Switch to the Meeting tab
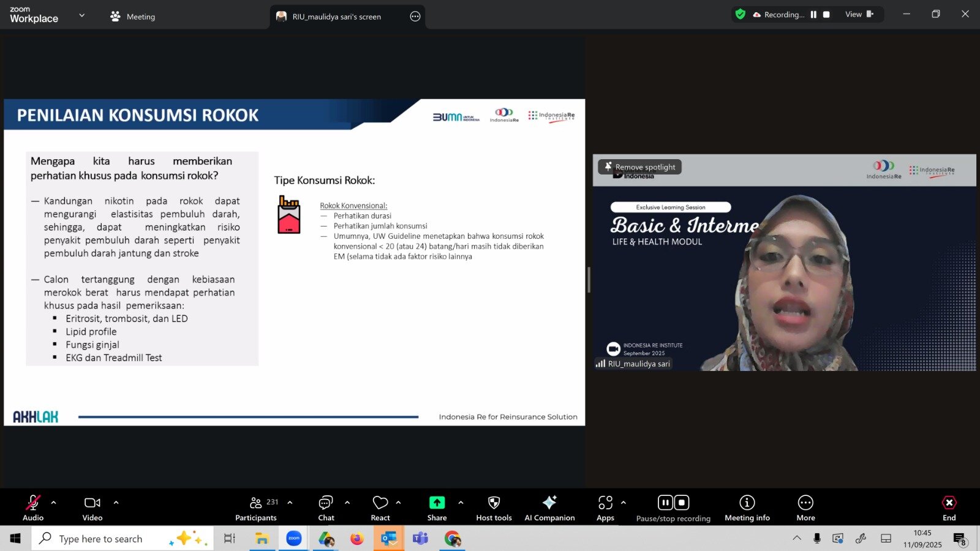The height and width of the screenshot is (551, 980). pyautogui.click(x=133, y=17)
